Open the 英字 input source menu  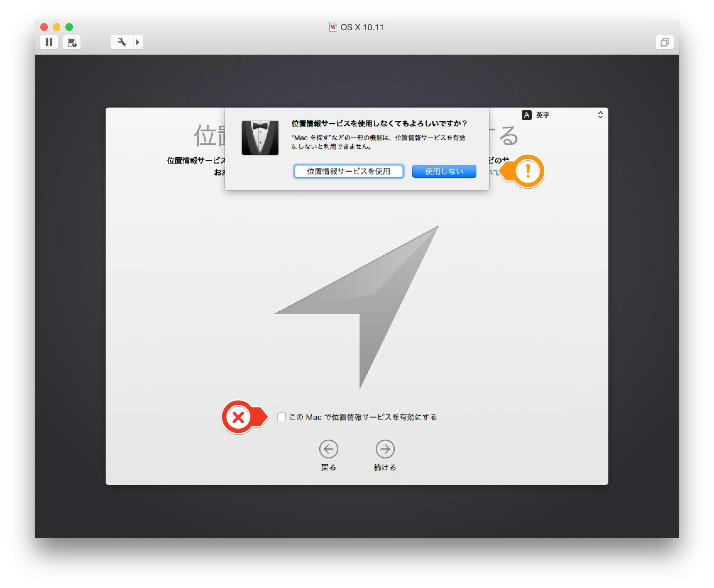pyautogui.click(x=542, y=115)
